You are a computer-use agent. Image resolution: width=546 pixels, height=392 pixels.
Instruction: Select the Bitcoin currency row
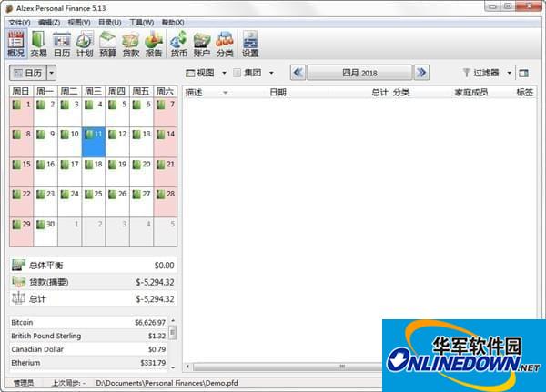tap(88, 322)
